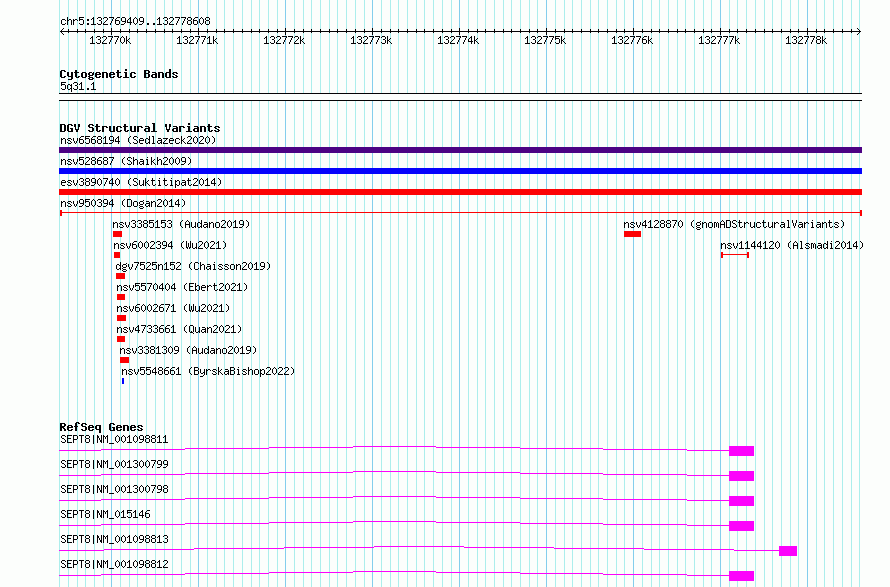Viewport: 890px width, 587px height.
Task: Click the black 5q31.1 cytogenetic band line
Action: coord(460,97)
